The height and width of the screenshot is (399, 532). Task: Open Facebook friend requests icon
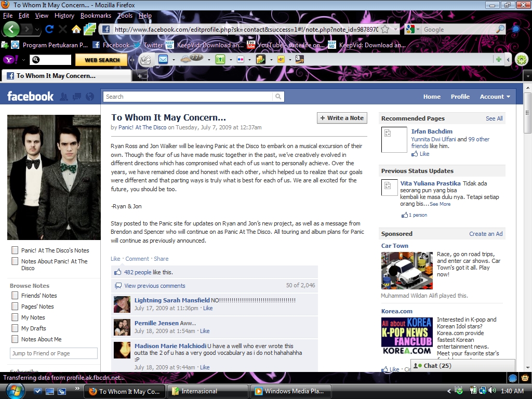tap(63, 97)
